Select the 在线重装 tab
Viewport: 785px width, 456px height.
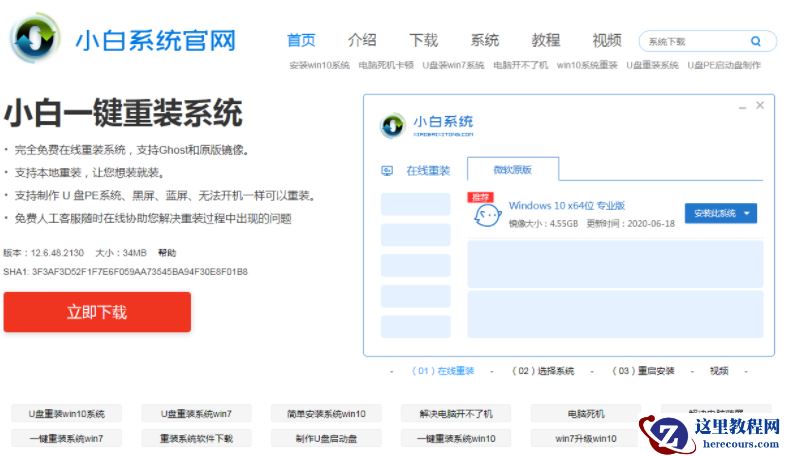pos(428,171)
